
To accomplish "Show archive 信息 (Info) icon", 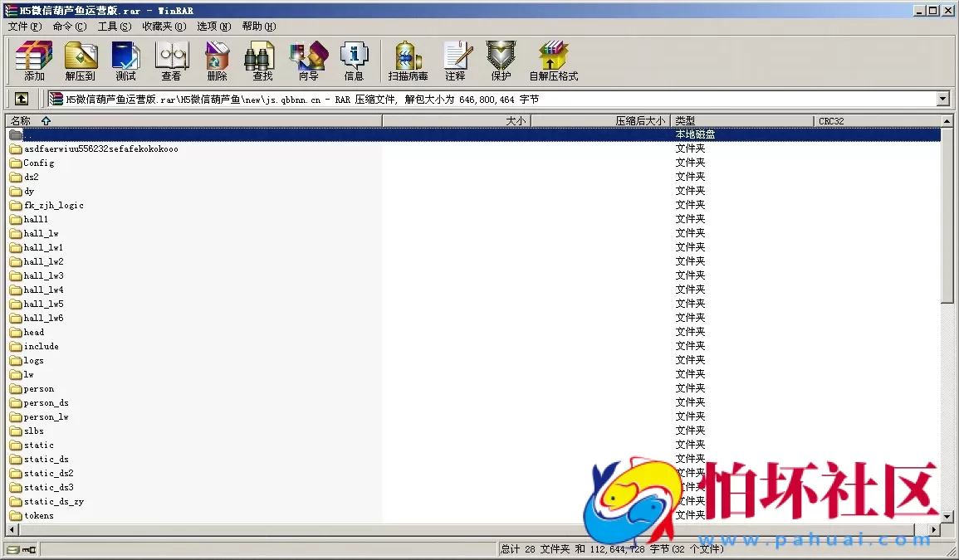I will [354, 61].
